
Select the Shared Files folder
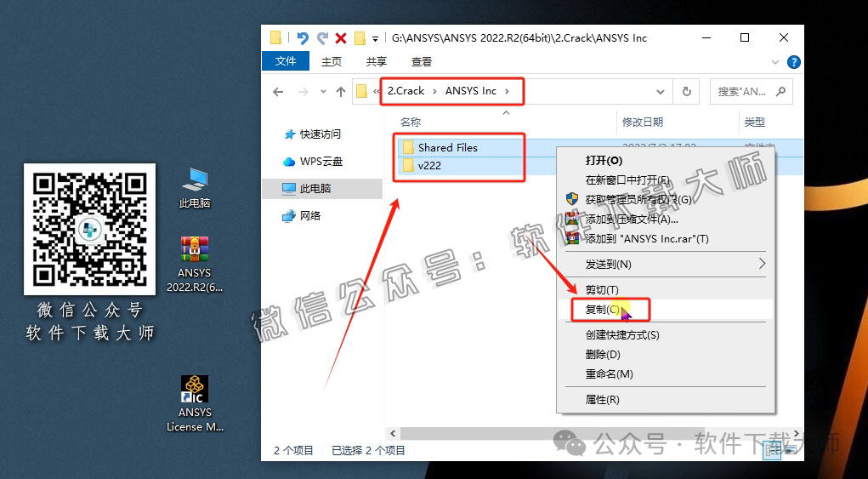point(448,147)
